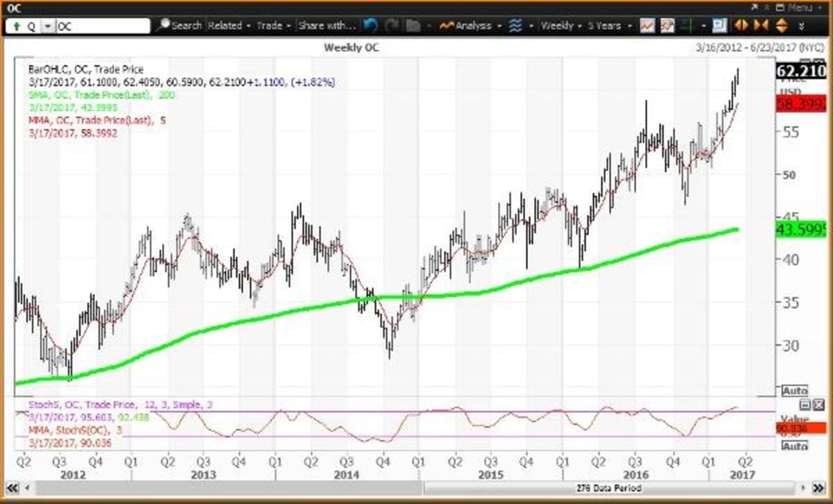Click the vertical scale orange arrows icon

(781, 26)
